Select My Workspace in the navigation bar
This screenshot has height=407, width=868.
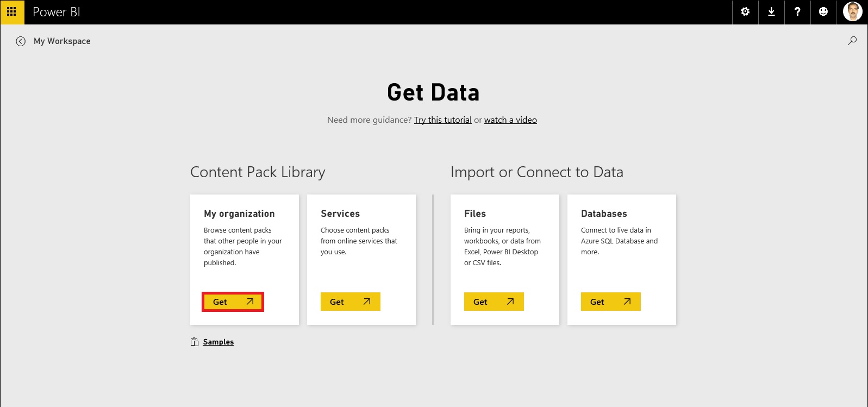[x=62, y=41]
